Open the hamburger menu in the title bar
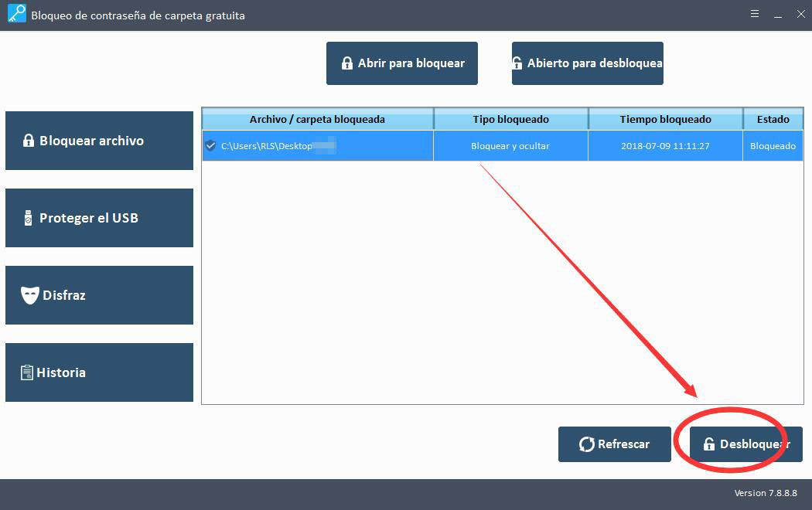The width and height of the screenshot is (812, 510). coord(754,15)
